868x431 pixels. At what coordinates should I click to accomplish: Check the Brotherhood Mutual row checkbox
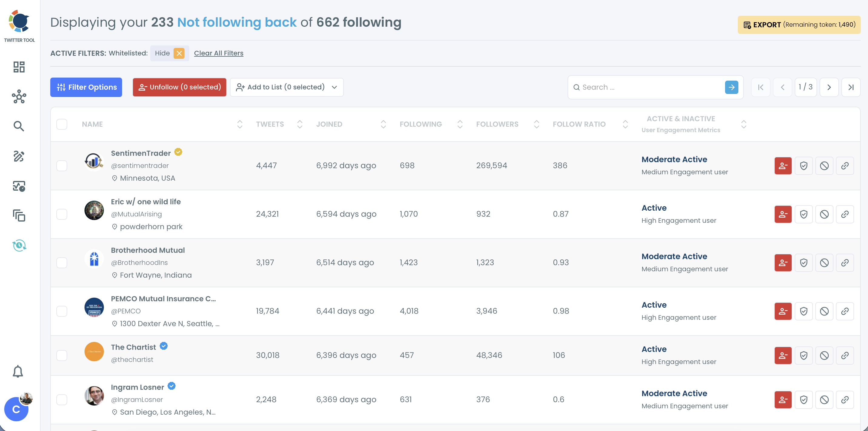coord(62,263)
